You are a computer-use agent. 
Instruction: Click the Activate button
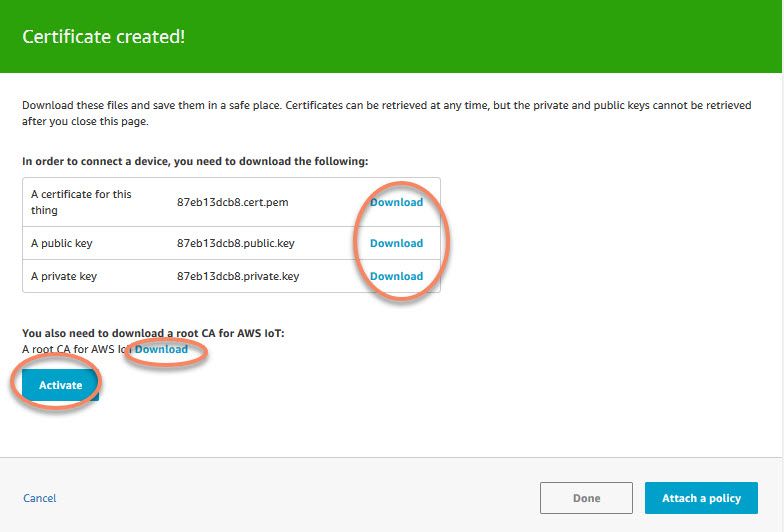tap(60, 385)
